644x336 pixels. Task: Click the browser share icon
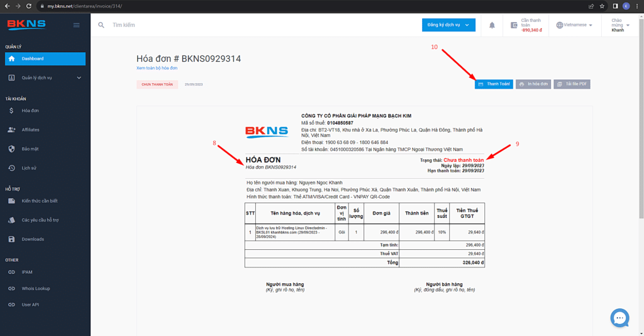[591, 6]
